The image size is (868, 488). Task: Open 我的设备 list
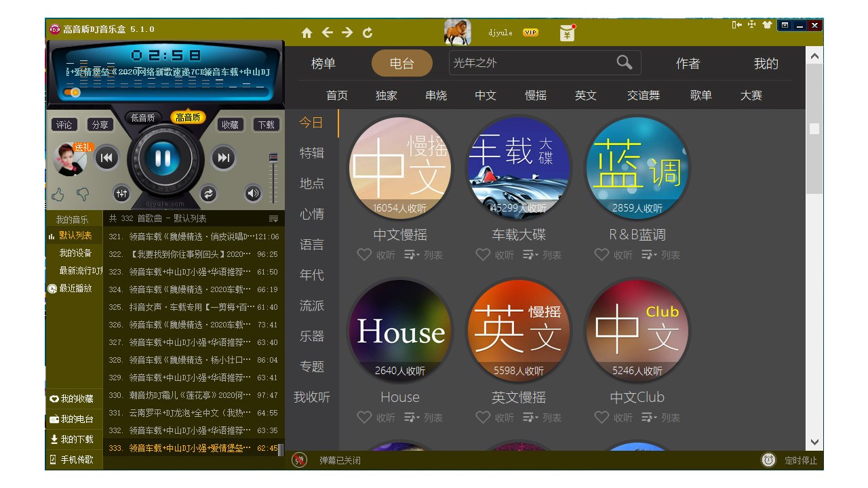[74, 253]
